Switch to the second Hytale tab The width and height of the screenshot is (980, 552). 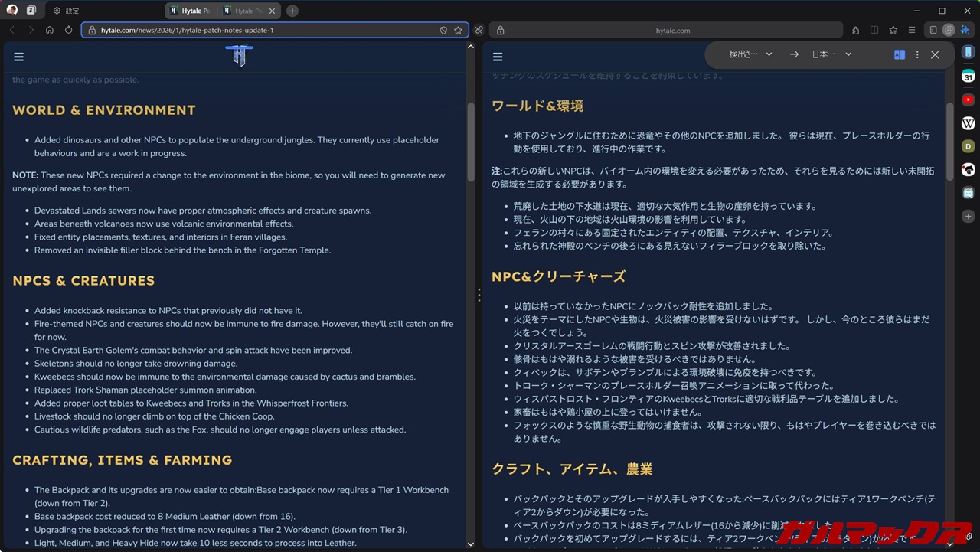point(243,11)
